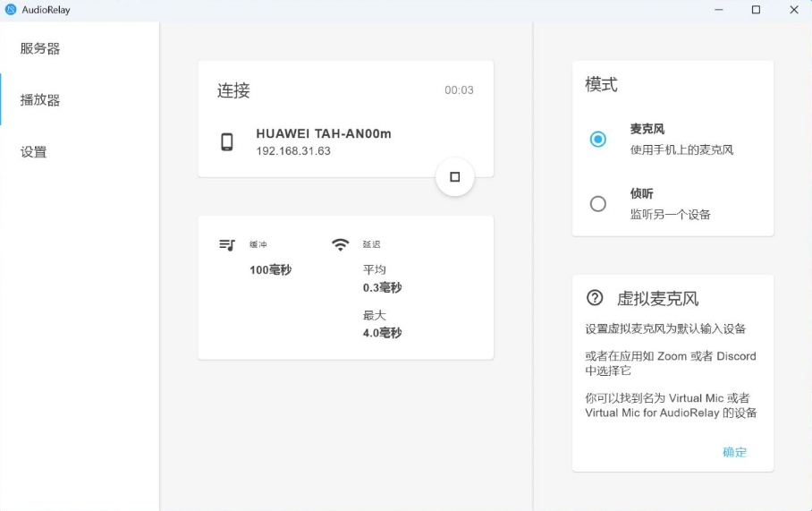Click the 虚拟麦克风 heading

pyautogui.click(x=657, y=299)
